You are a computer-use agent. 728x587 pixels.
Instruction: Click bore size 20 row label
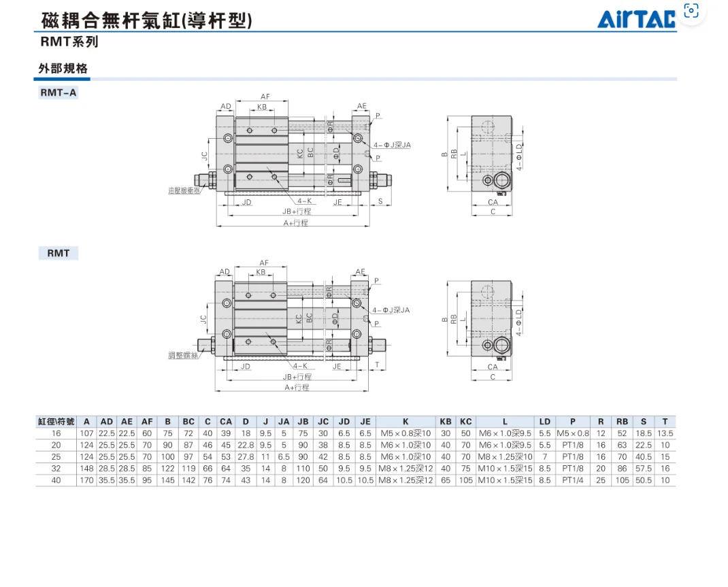click(56, 445)
